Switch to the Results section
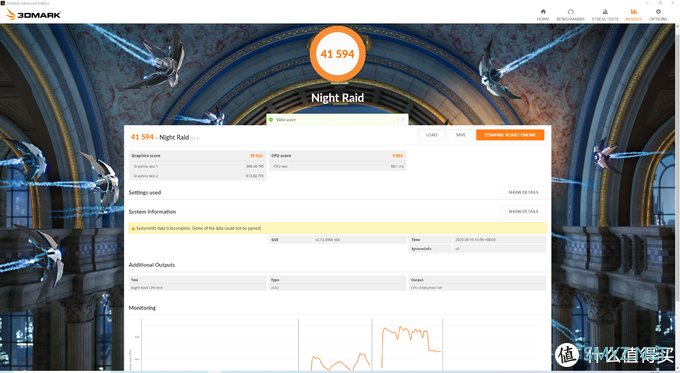The height and width of the screenshot is (373, 680). [634, 15]
